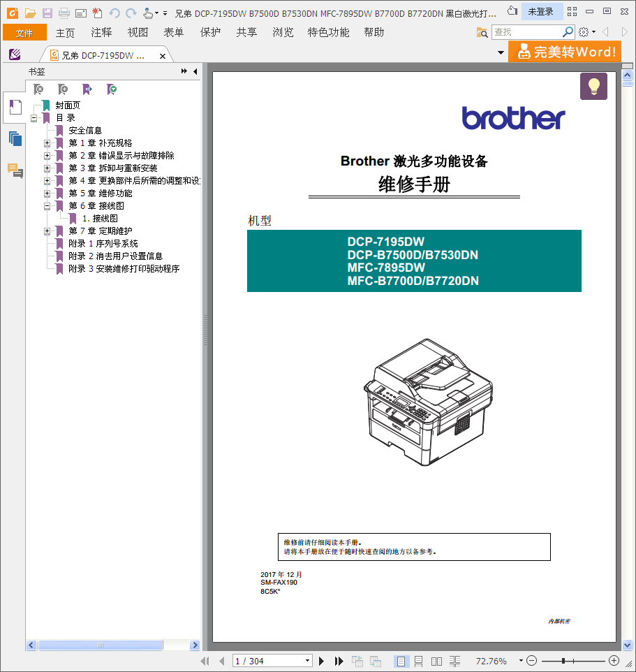Enable continuous facing view mode
Screen dimensions: 636x672
coord(454,661)
